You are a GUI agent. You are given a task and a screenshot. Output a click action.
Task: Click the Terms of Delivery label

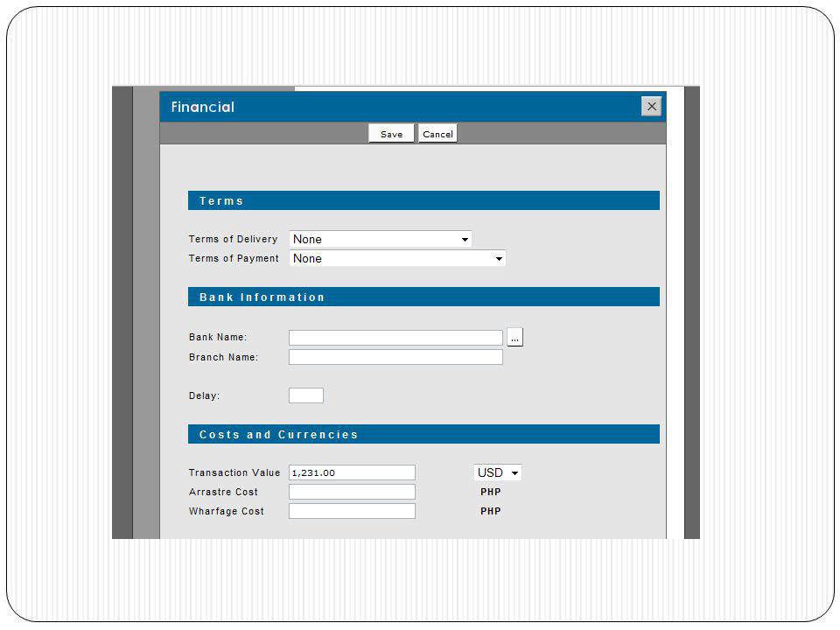(x=233, y=239)
